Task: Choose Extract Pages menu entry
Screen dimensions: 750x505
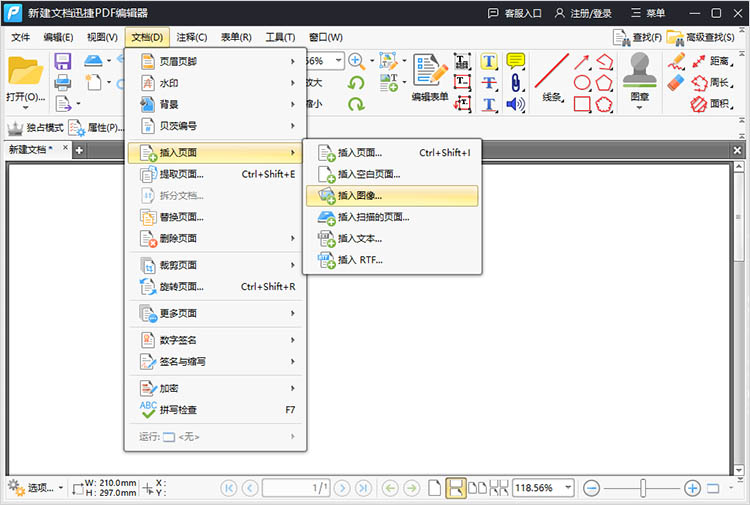Action: point(215,174)
